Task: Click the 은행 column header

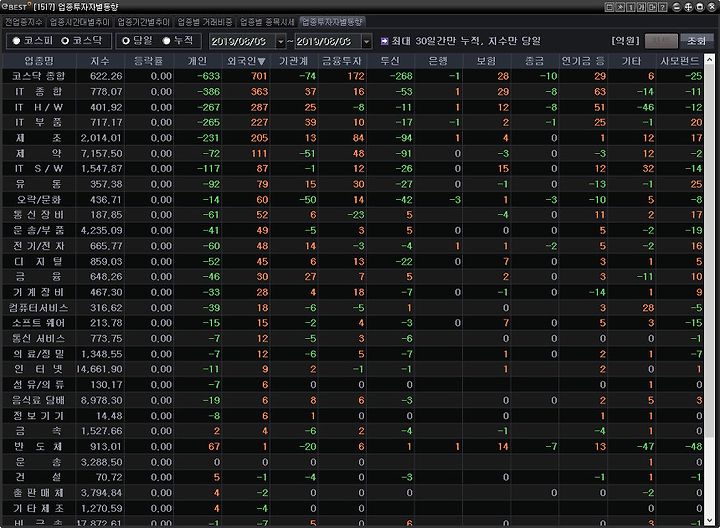Action: click(x=438, y=61)
